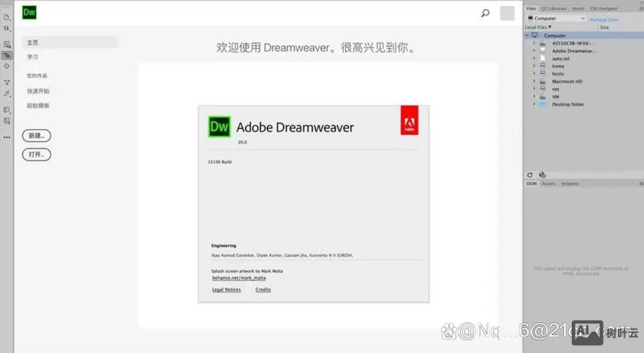Click the auto.vol file icon
This screenshot has width=644, height=353.
(543, 59)
